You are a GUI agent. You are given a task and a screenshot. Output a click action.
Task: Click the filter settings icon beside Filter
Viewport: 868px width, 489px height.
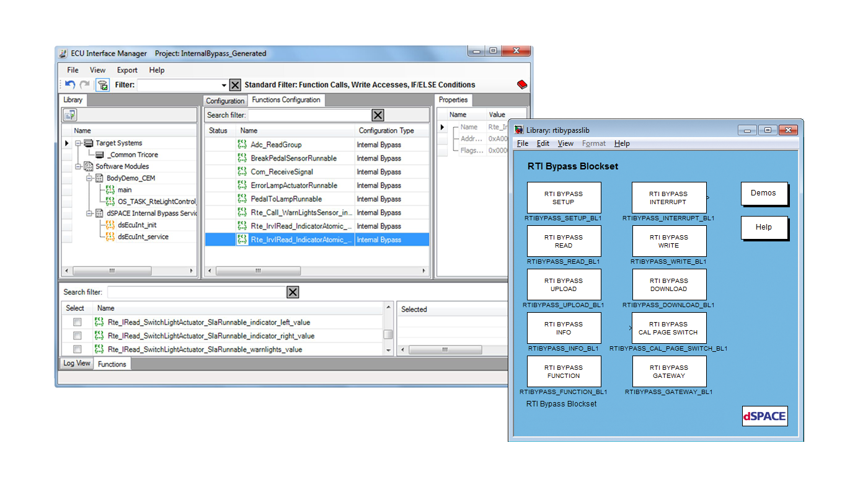point(103,85)
